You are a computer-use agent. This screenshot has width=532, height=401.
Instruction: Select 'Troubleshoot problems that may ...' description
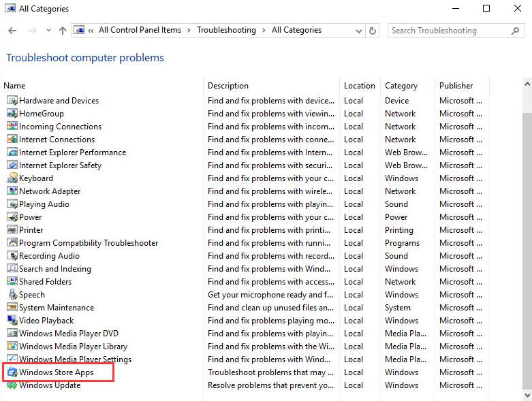[270, 372]
